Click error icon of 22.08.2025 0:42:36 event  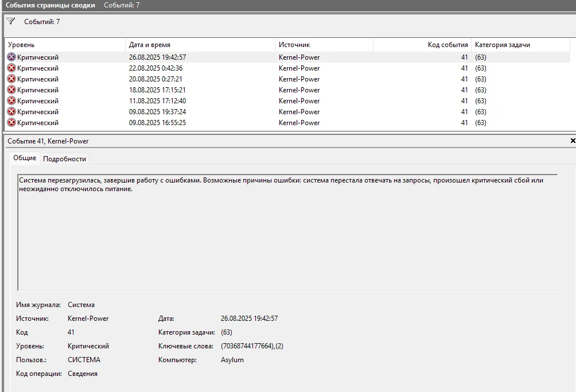coord(11,68)
